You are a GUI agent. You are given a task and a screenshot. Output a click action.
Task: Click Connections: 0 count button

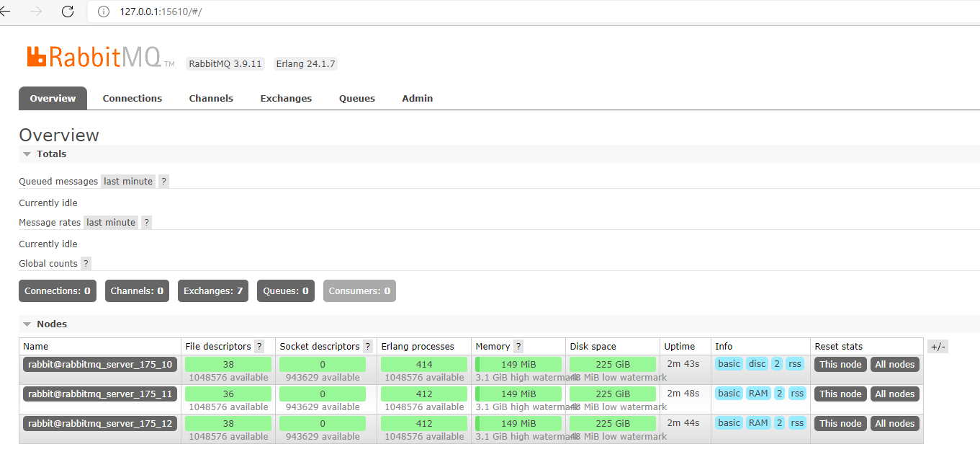coord(58,291)
